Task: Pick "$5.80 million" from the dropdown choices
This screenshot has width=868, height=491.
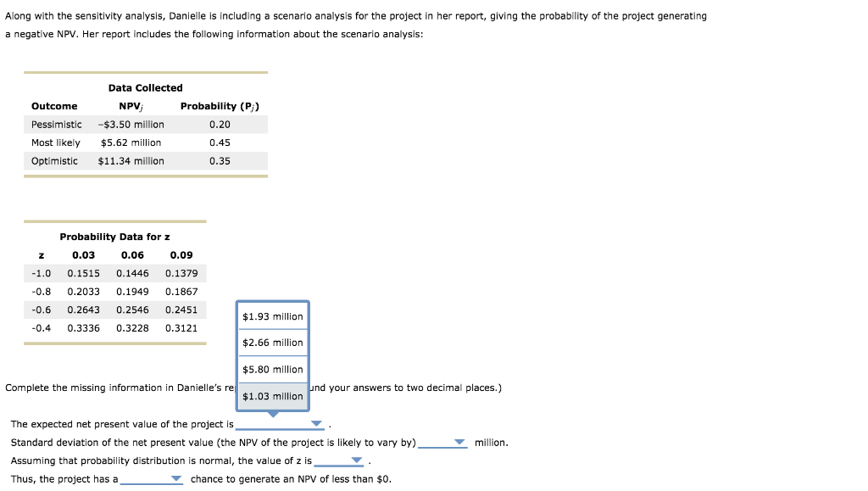Action: [x=273, y=369]
